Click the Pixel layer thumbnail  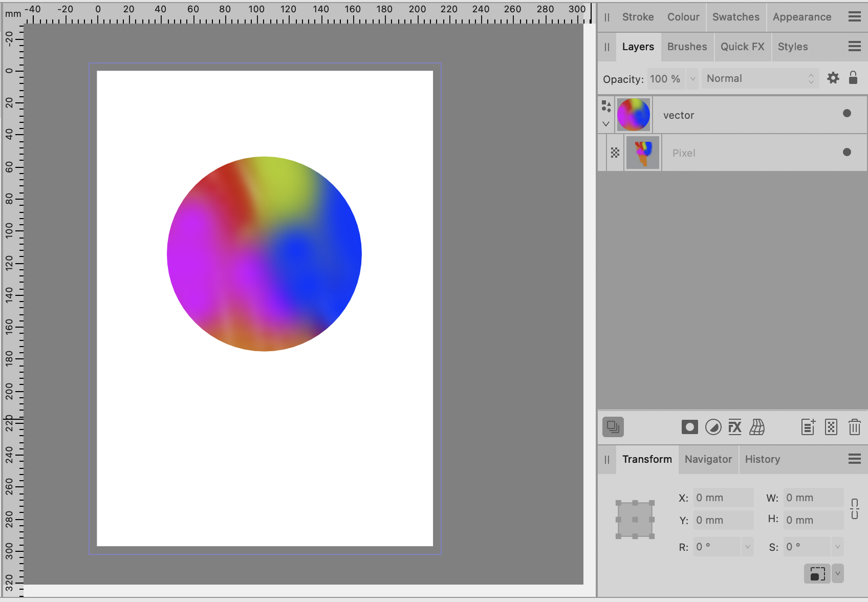click(642, 152)
